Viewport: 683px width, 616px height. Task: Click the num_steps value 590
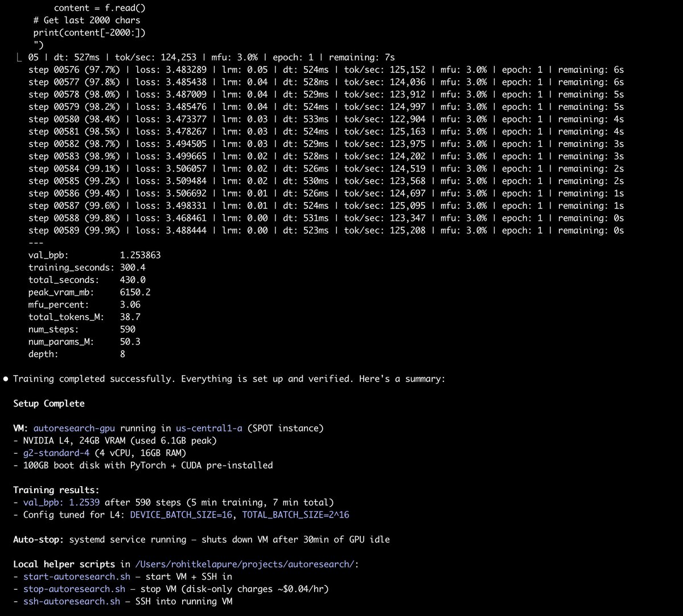pyautogui.click(x=128, y=330)
